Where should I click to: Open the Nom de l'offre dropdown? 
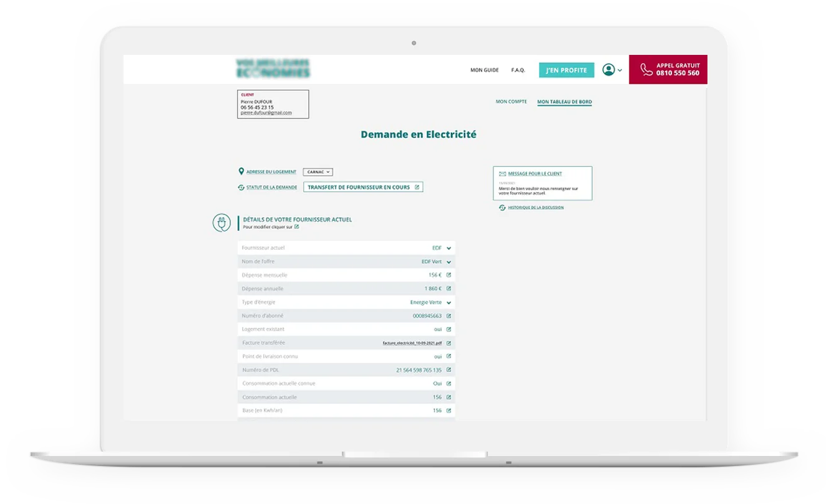click(x=449, y=262)
